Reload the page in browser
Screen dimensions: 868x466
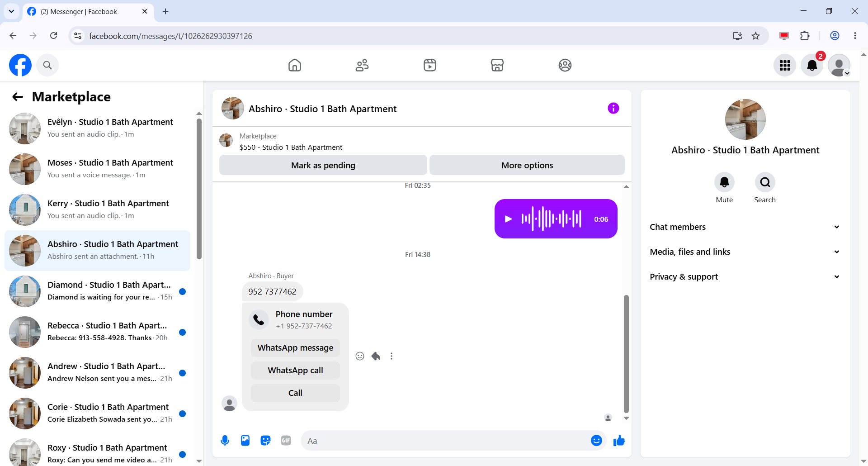click(53, 36)
